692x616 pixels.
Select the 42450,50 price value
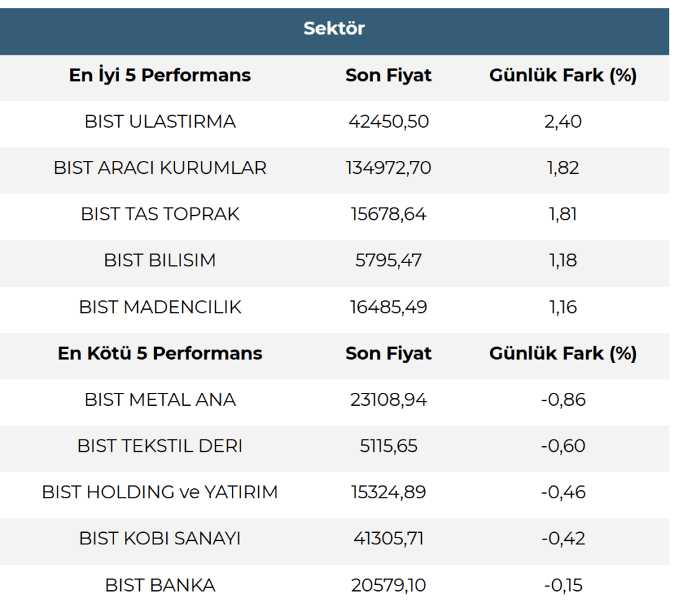pyautogui.click(x=389, y=122)
